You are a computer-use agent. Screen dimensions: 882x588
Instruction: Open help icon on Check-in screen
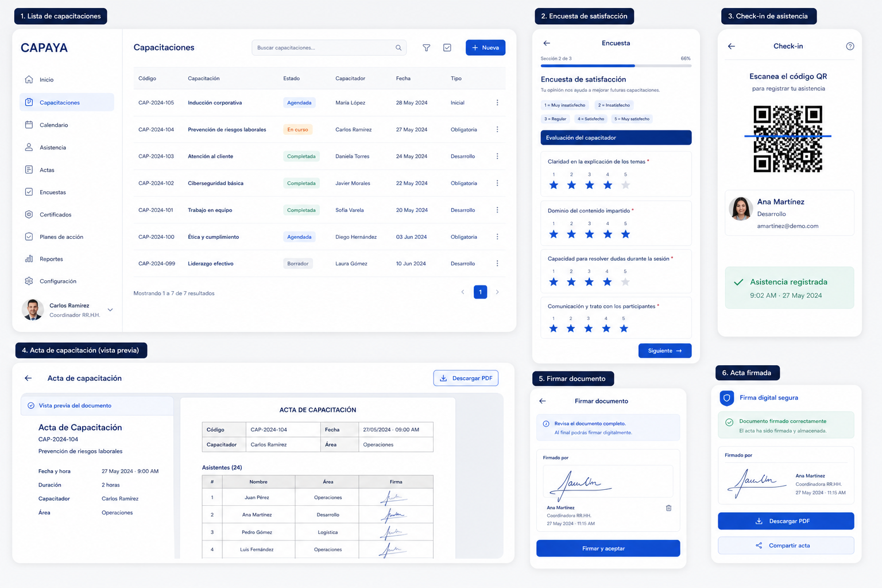[x=850, y=47]
